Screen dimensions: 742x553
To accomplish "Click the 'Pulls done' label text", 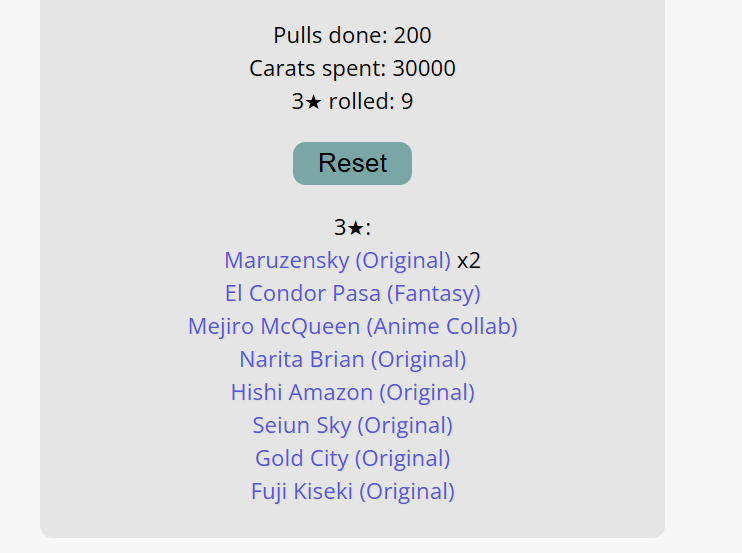I will click(329, 36).
